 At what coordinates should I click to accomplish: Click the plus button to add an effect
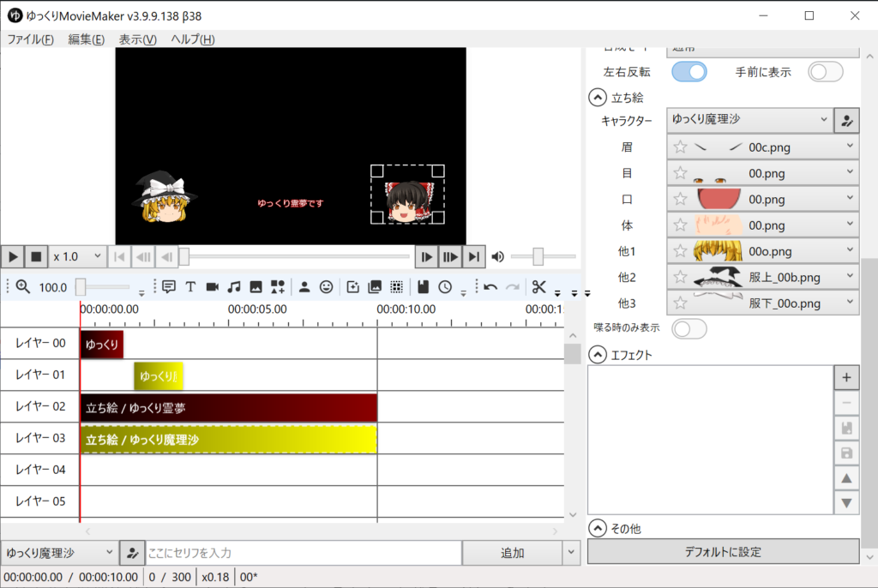[846, 377]
